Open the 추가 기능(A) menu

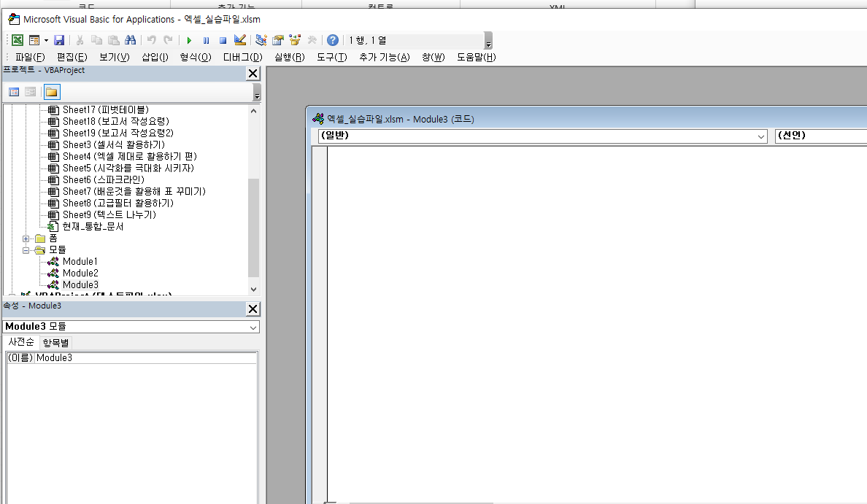385,58
